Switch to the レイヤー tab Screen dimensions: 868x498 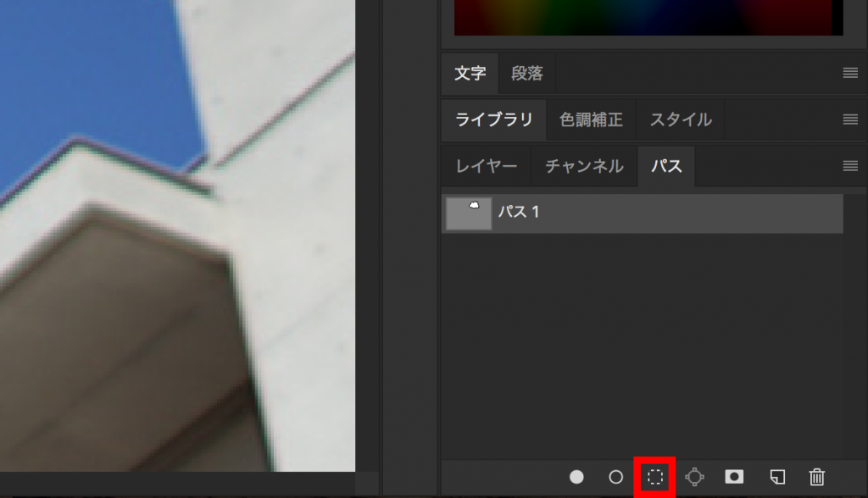(486, 166)
